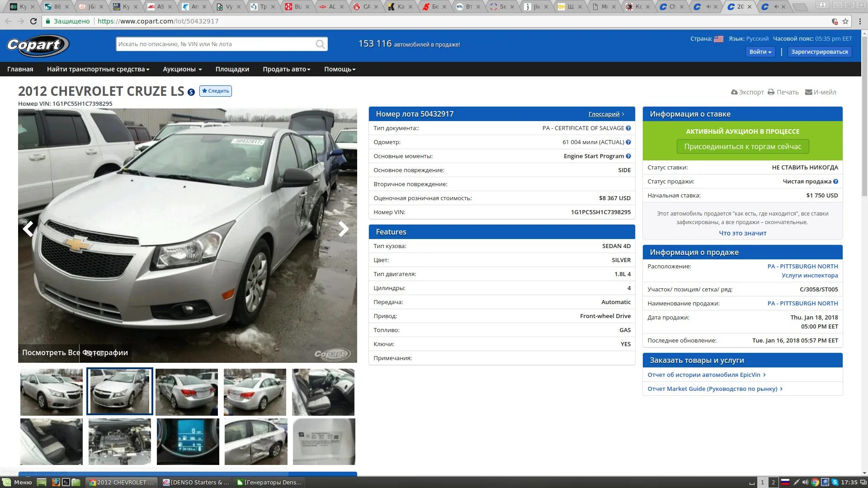This screenshot has height=488, width=868.
Task: Switch to browser tab starting with 88
Action: point(57,7)
